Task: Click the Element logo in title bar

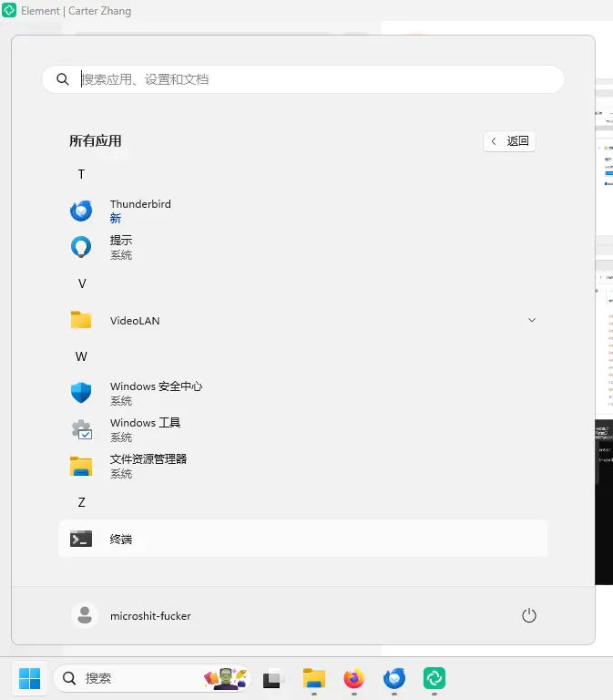Action: [9, 10]
